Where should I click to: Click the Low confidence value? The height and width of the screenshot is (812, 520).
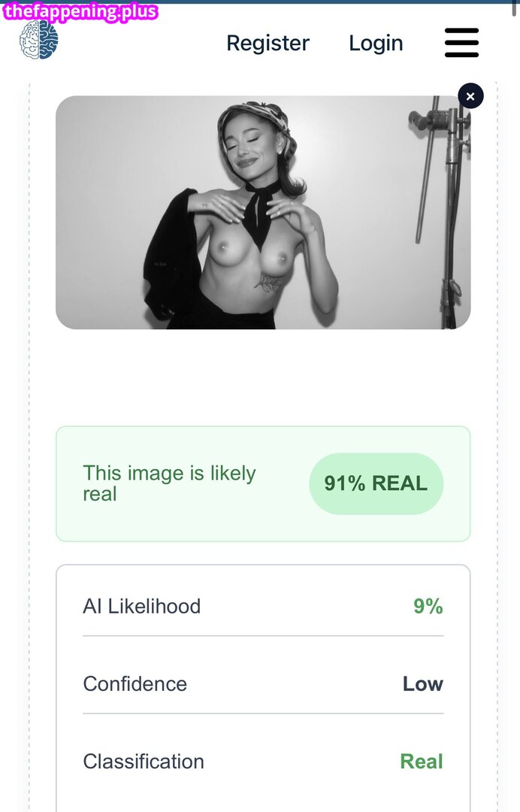[x=423, y=684]
